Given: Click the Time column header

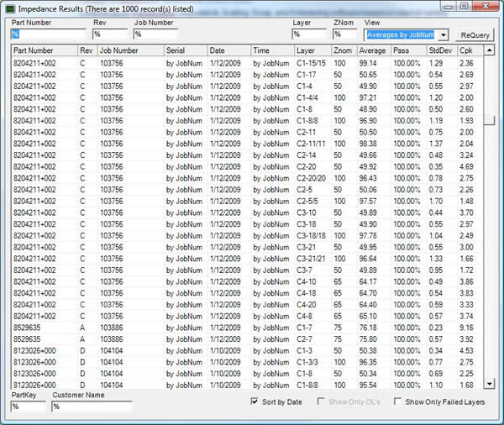Looking at the screenshot, I should [272, 50].
